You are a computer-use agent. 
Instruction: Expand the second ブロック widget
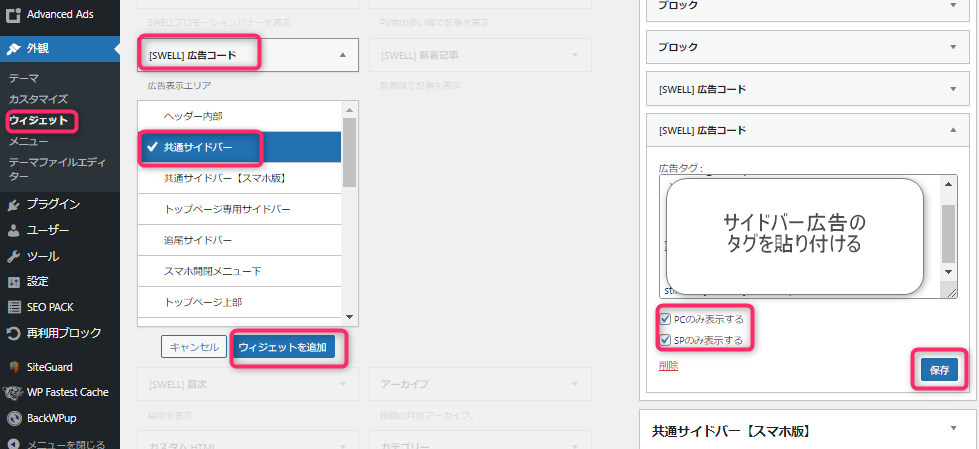(952, 47)
